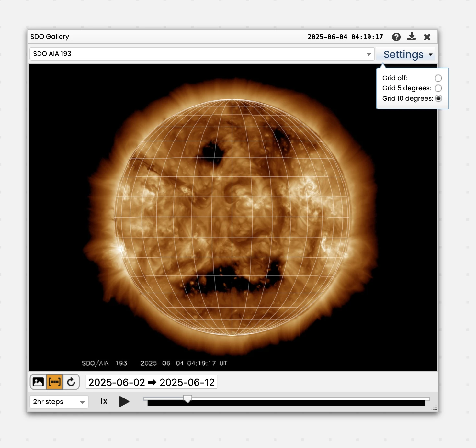476x448 pixels.
Task: Close the SDO Gallery panel
Action: [427, 37]
